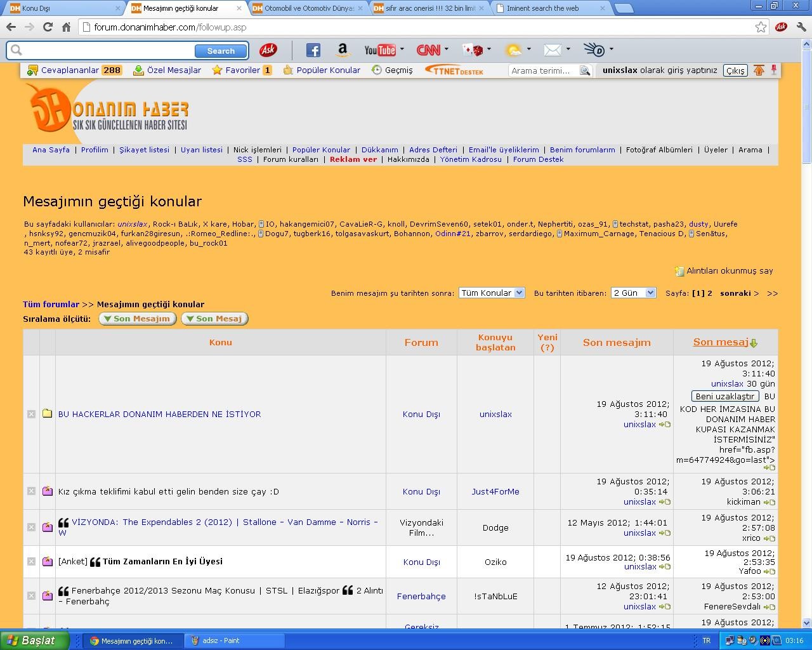Screen dimensions: 812x650
Task: Click the TR language indicator in tray
Action: (x=707, y=641)
